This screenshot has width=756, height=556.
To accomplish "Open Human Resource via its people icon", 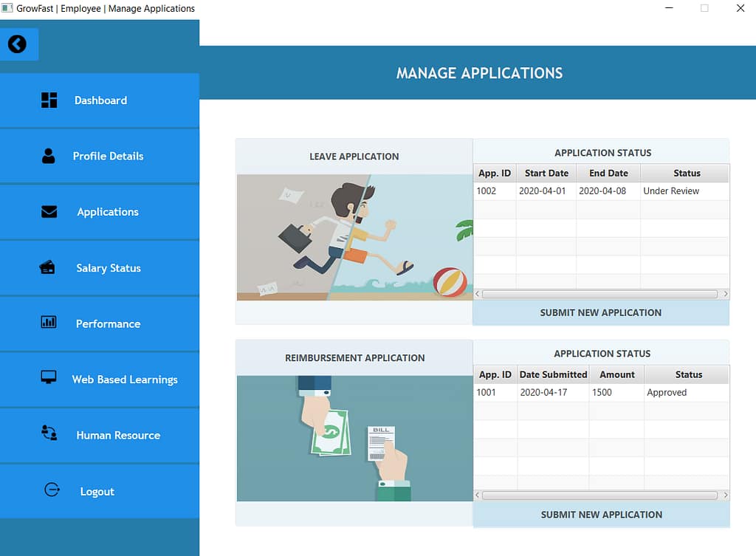I will point(49,435).
